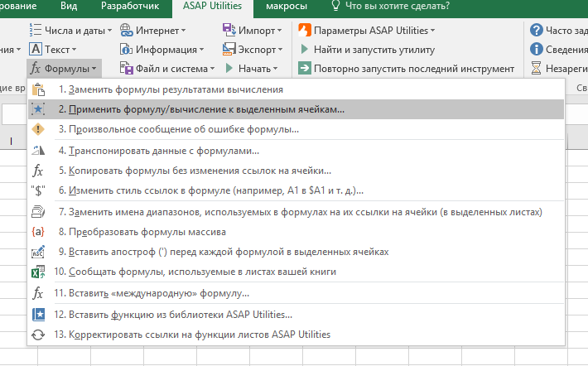Switch to the макросы ribbon tab
The height and width of the screenshot is (366, 588).
tap(286, 6)
